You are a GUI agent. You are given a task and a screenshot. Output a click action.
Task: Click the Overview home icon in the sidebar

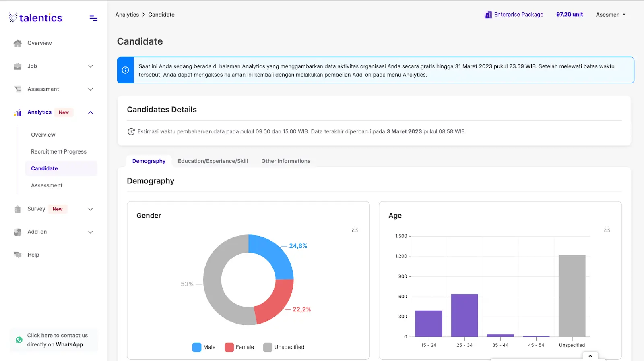coord(18,44)
